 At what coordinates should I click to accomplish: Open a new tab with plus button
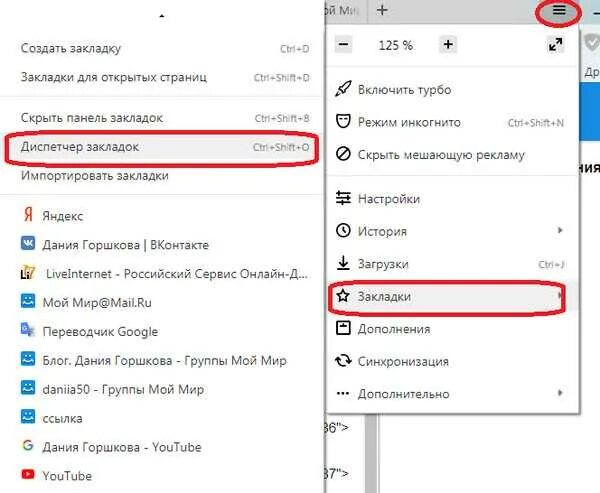(x=382, y=10)
